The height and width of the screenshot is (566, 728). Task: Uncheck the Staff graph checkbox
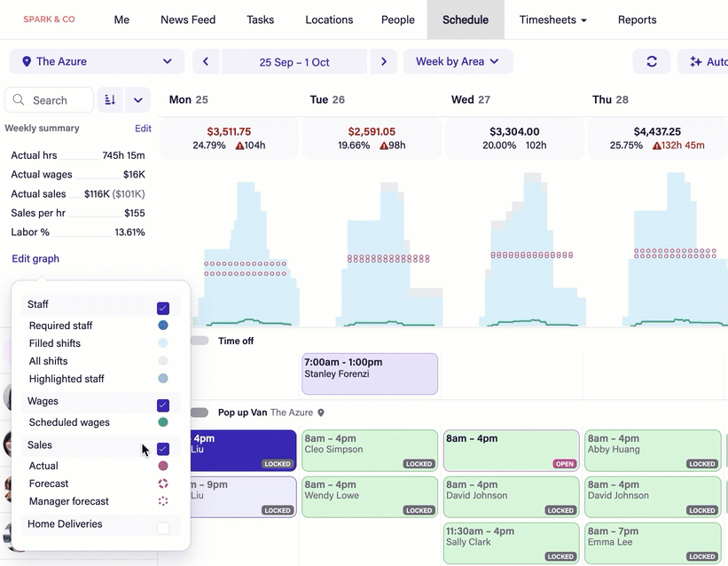pyautogui.click(x=163, y=308)
